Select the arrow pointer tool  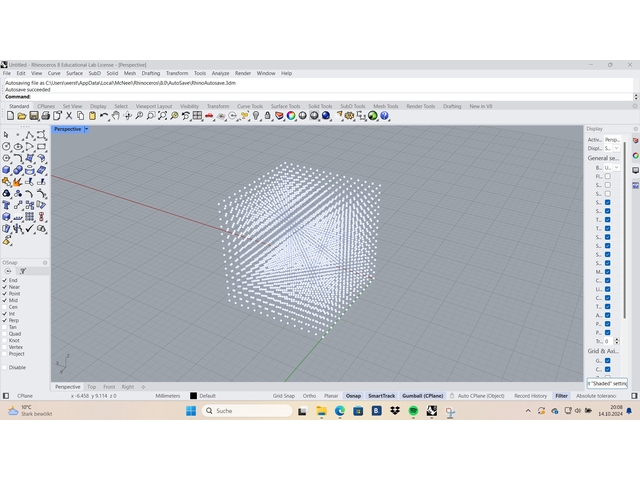point(6,135)
